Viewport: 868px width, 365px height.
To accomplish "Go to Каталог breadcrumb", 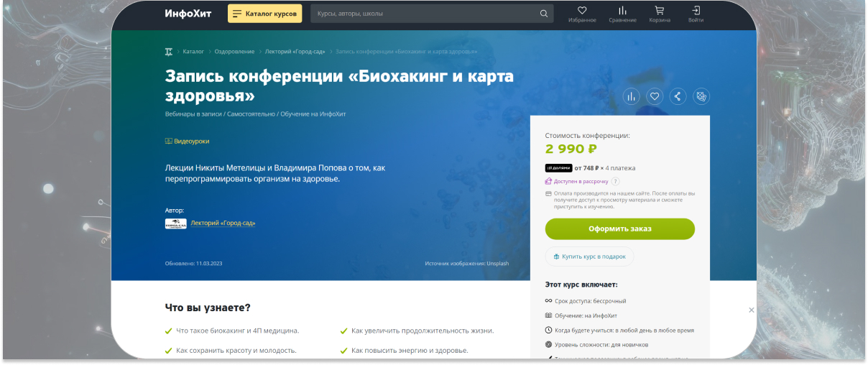I will pos(193,52).
